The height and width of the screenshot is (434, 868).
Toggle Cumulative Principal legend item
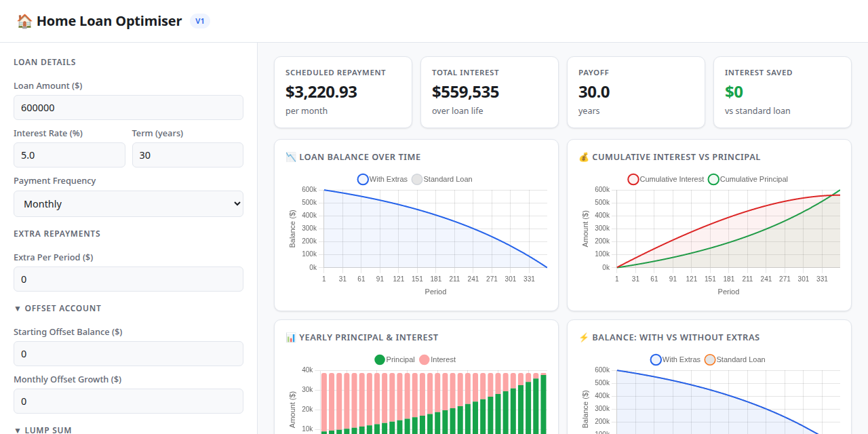(x=748, y=180)
